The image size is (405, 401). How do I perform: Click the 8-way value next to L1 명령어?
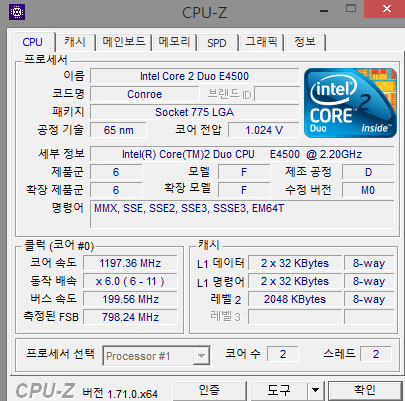click(369, 281)
